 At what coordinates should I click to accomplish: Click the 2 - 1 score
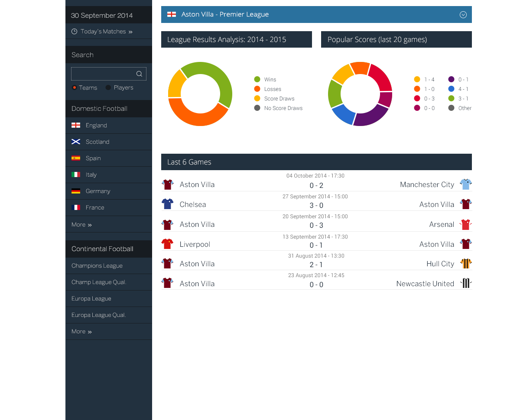point(316,265)
